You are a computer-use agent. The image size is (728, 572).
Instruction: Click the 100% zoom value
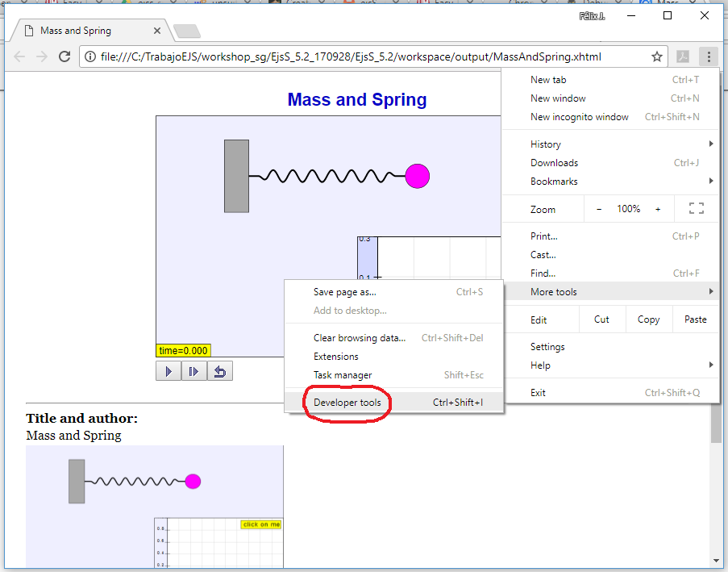(628, 209)
